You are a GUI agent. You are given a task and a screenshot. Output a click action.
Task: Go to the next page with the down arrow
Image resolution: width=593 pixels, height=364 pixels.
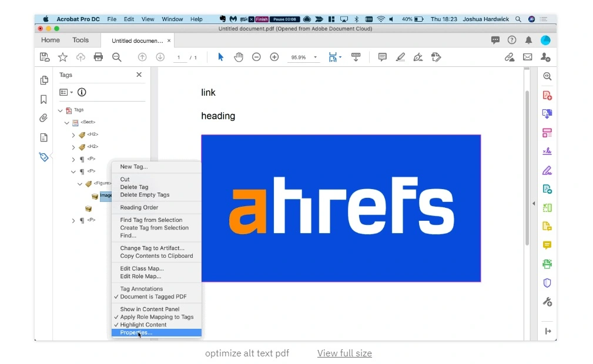160,57
